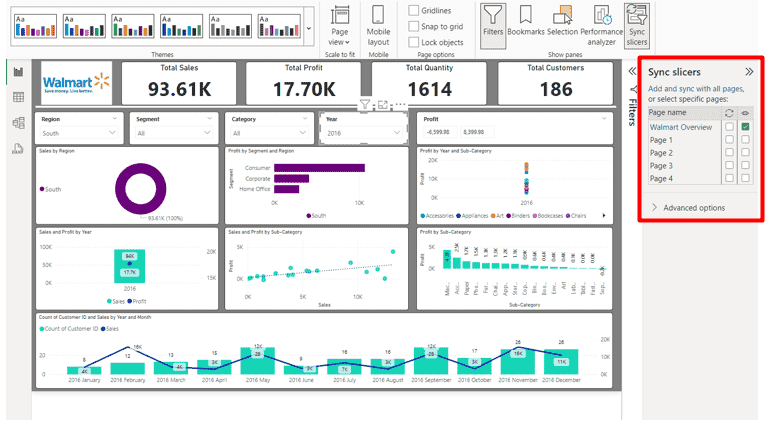769x436 pixels.
Task: Click the Binders legend color marker
Action: (x=509, y=216)
